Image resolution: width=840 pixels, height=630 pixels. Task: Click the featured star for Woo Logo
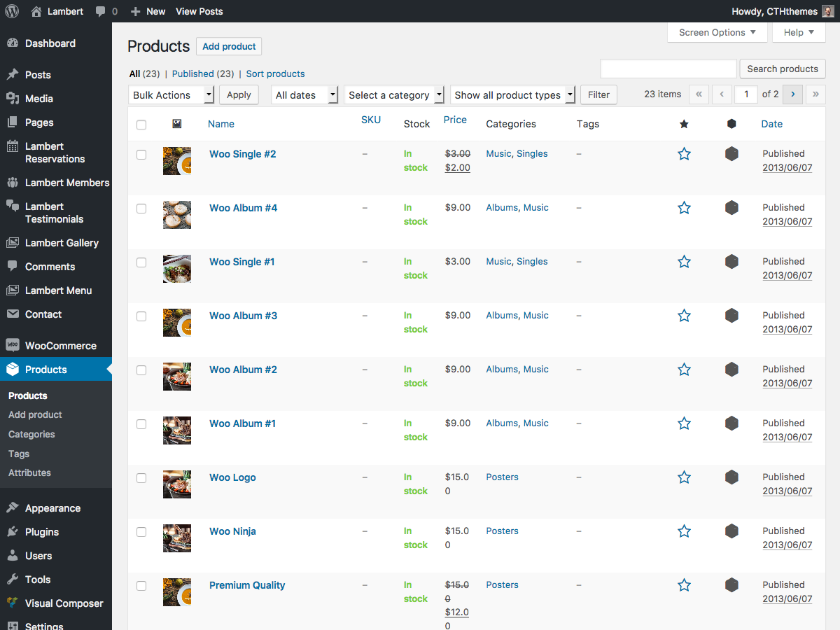point(684,477)
